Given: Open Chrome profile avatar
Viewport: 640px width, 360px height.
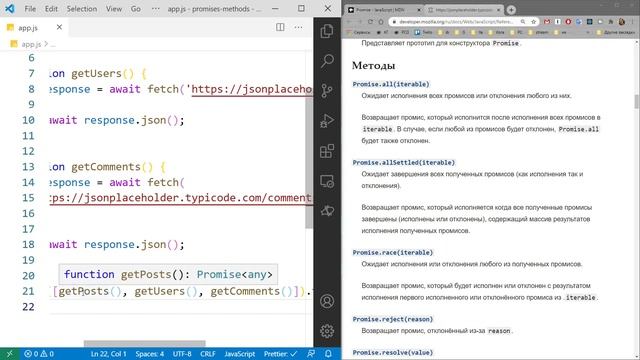Looking at the screenshot, I should (x=622, y=22).
